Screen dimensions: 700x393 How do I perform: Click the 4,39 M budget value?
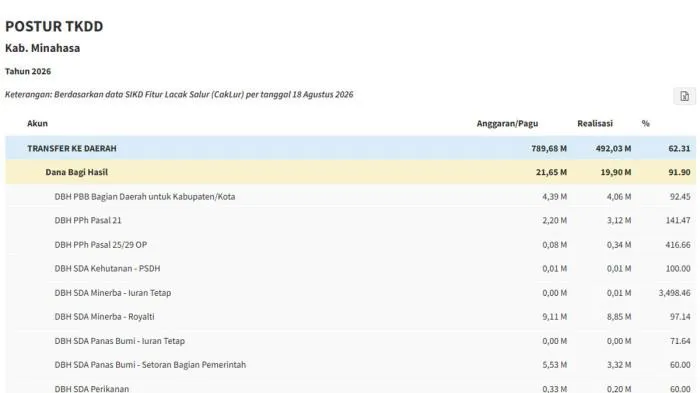tap(554, 196)
